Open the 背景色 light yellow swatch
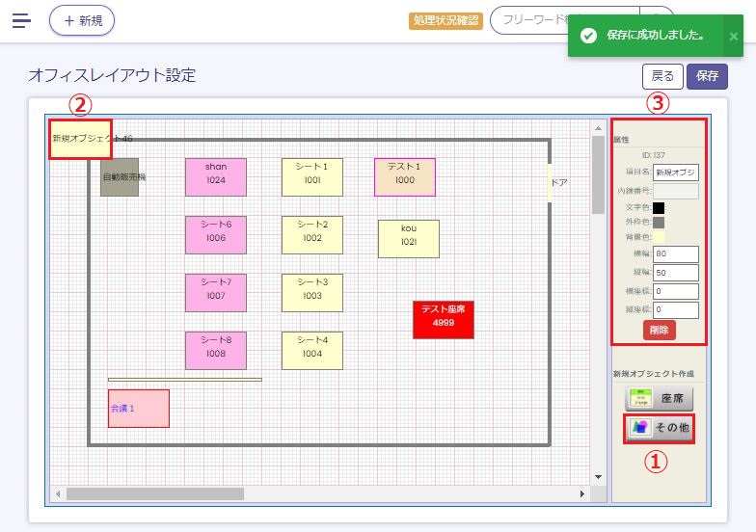 659,237
